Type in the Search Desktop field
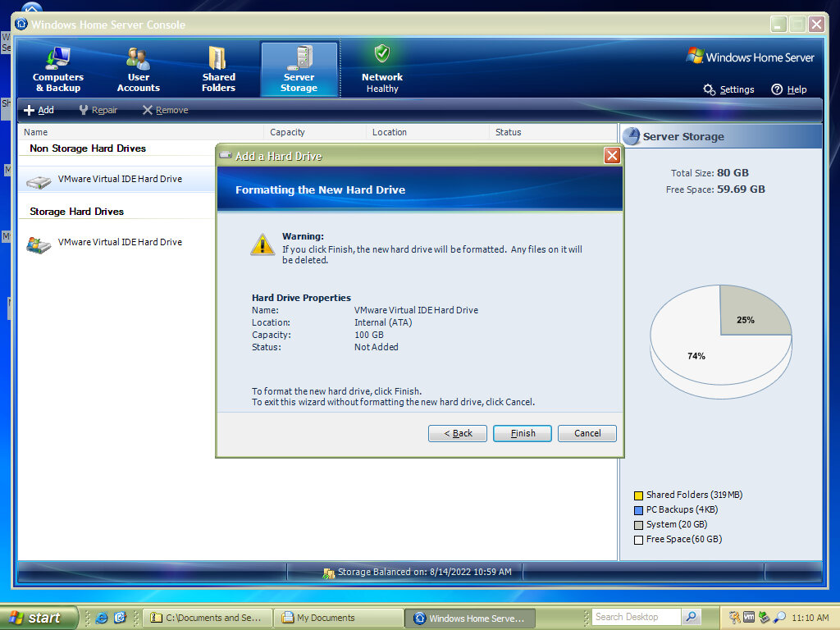The width and height of the screenshot is (840, 630). coord(636,617)
